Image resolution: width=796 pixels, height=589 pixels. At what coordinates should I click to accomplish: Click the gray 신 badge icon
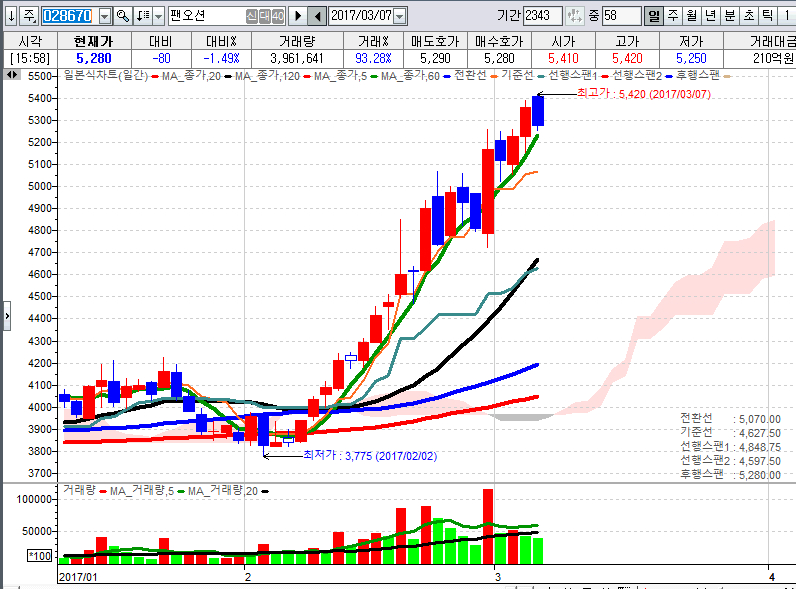click(x=251, y=16)
